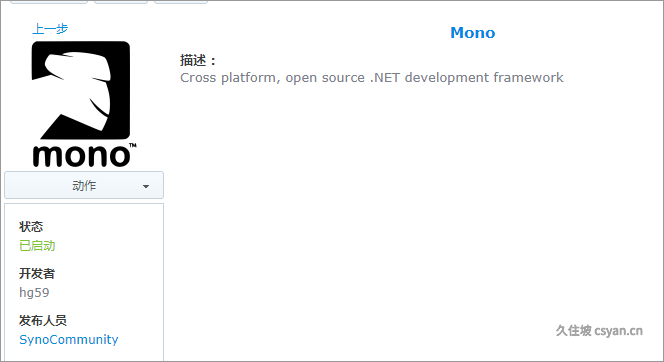Screen dimensions: 664x362
Task: Click the 描述 description label
Action: 197,61
